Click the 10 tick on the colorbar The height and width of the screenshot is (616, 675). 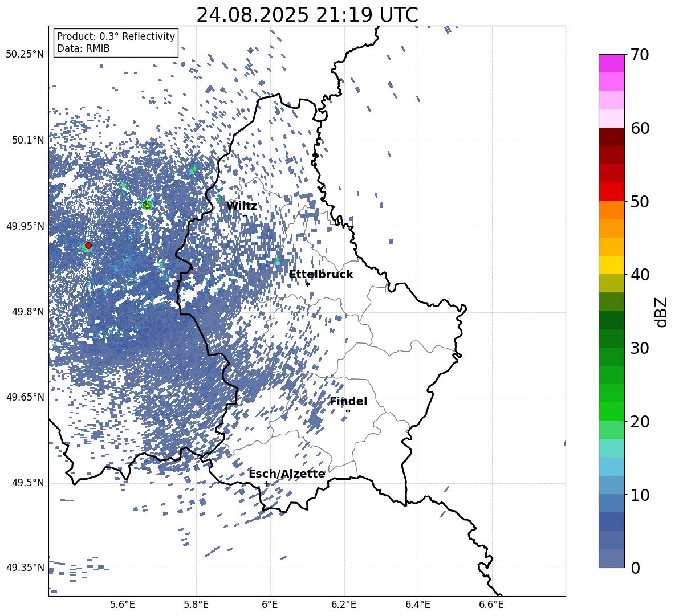click(x=640, y=495)
